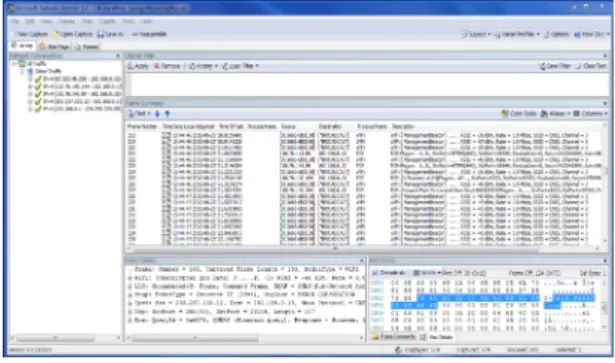This screenshot has width=615, height=363.
Task: Jump to previous found frame with up arrow
Action: click(x=167, y=114)
